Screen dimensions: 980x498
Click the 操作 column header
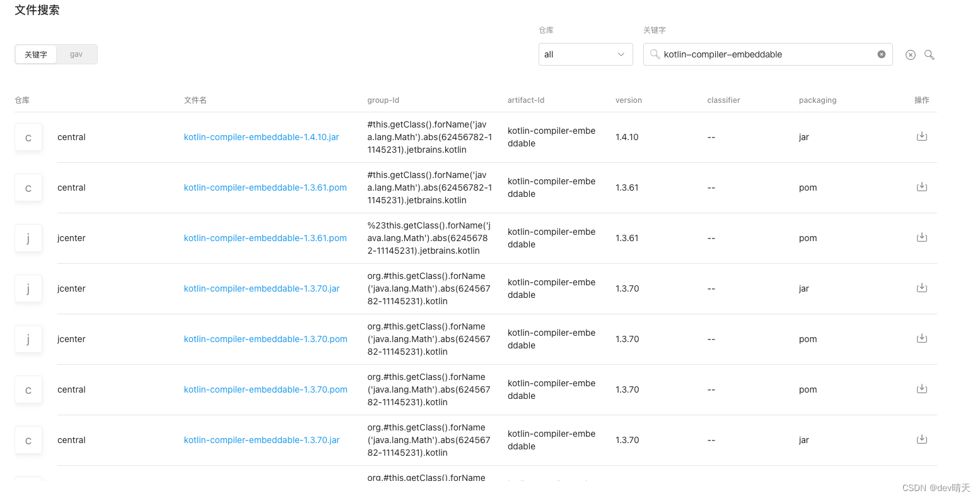pyautogui.click(x=922, y=100)
